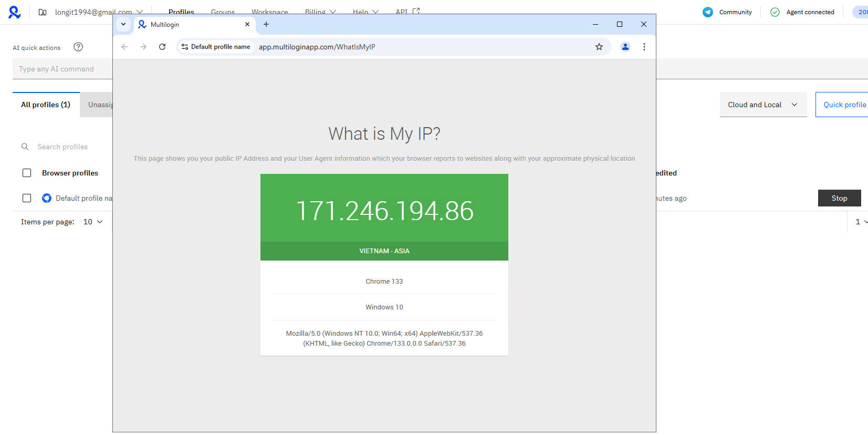
Task: Go back in the Multilogin browser window
Action: pos(124,47)
